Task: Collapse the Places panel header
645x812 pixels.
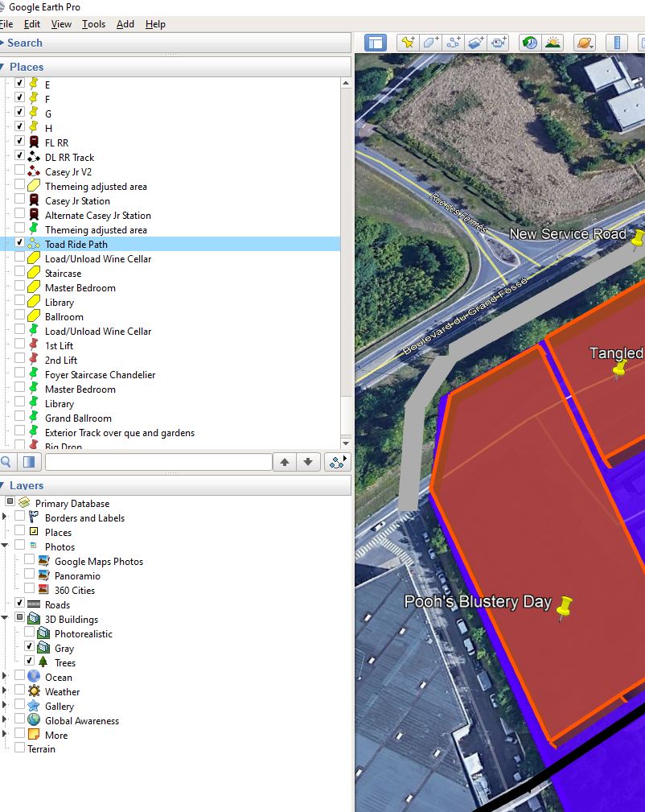Action: click(3, 67)
